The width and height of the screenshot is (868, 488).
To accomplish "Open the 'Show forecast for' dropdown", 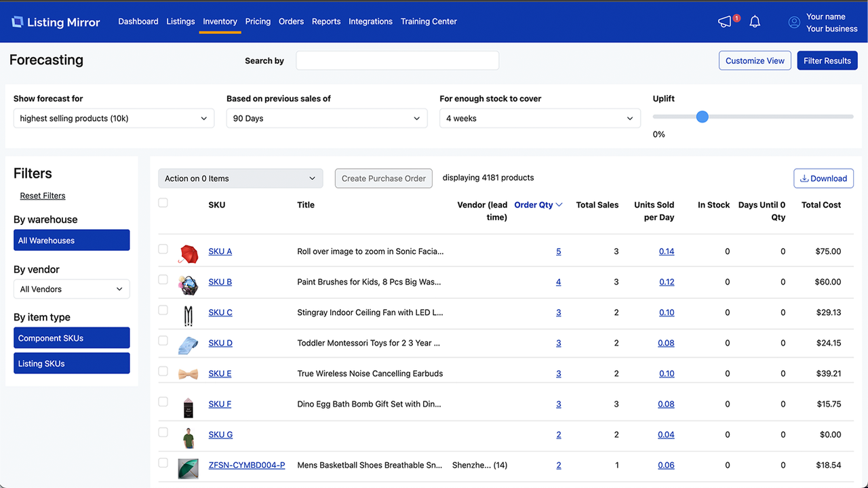I will coord(114,119).
